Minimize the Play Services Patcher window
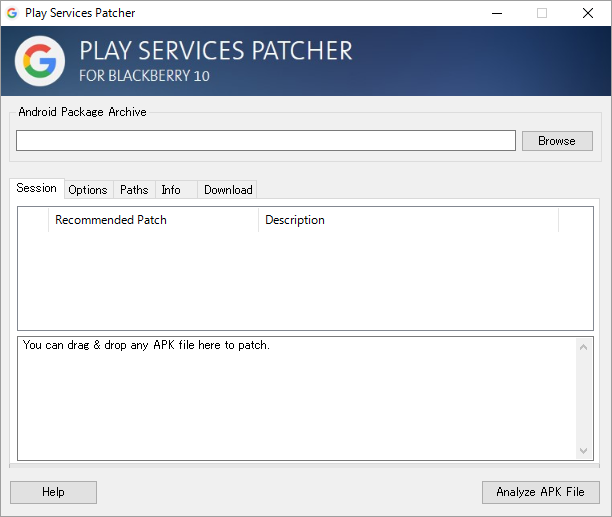This screenshot has height=517, width=612. (497, 13)
